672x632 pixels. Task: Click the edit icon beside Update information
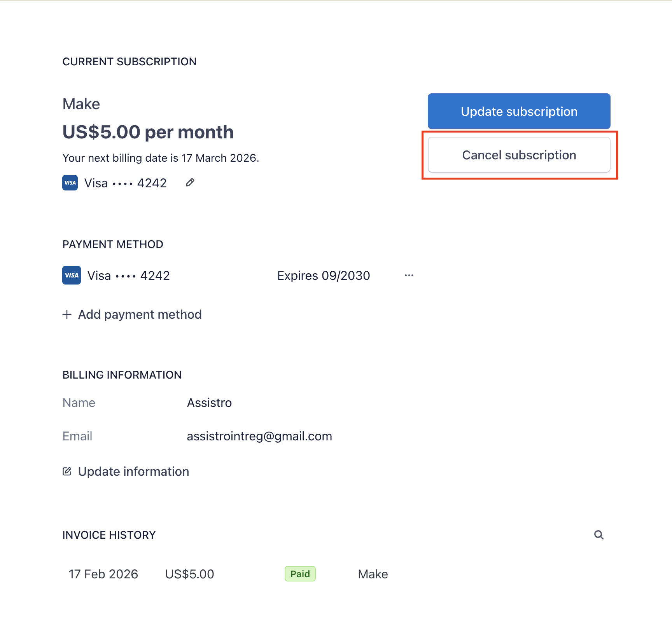67,471
